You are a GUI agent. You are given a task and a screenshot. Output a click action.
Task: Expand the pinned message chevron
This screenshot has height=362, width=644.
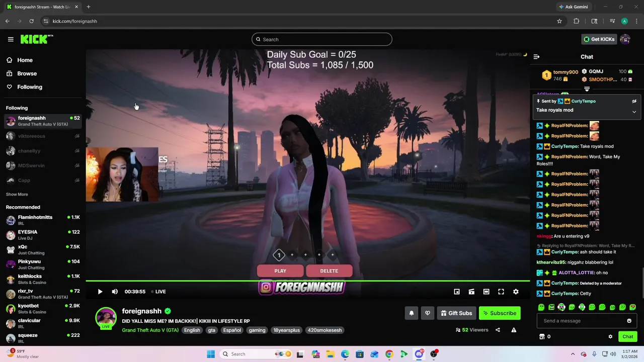point(634,112)
